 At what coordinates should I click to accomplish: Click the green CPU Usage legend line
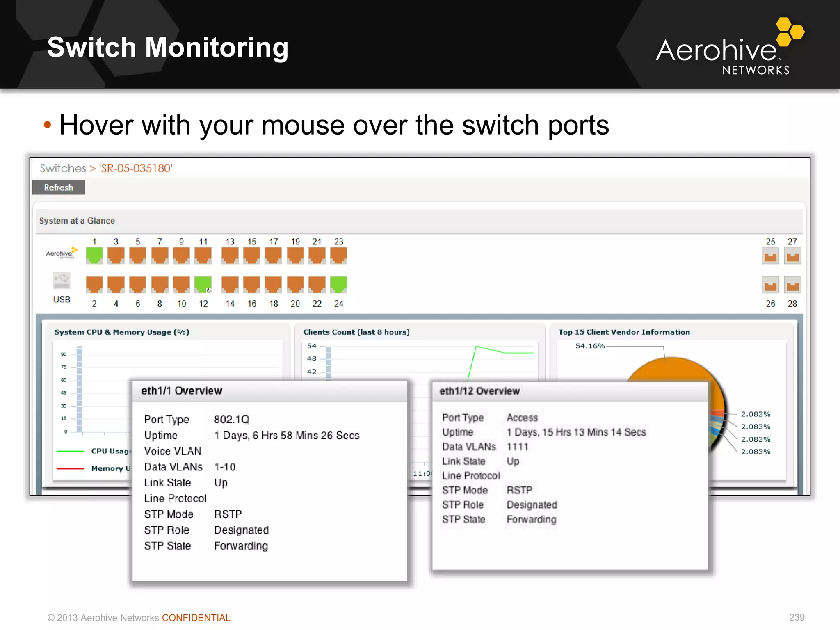(71, 451)
